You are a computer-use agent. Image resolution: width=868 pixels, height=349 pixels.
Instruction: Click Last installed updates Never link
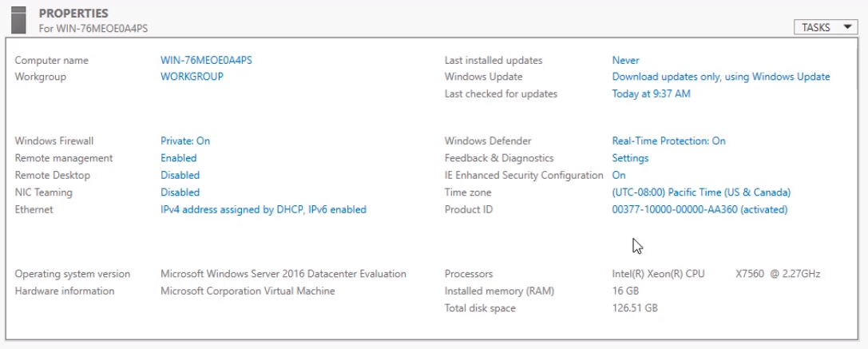click(x=625, y=60)
